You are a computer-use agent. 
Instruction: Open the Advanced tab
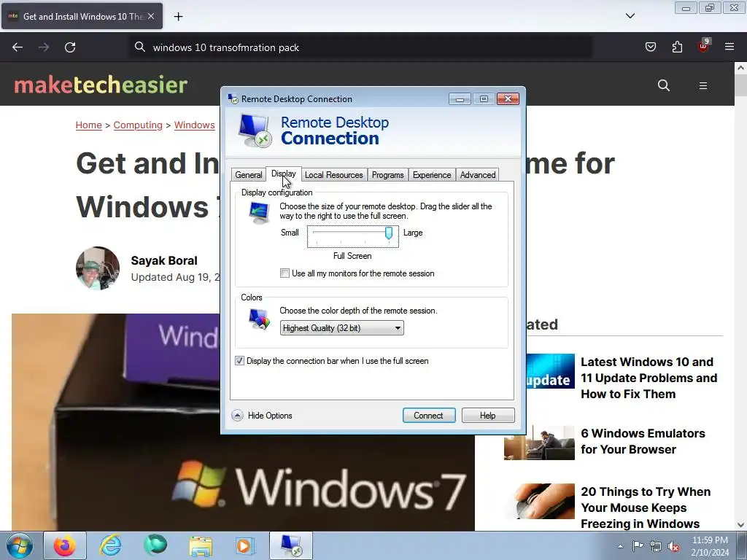click(478, 175)
